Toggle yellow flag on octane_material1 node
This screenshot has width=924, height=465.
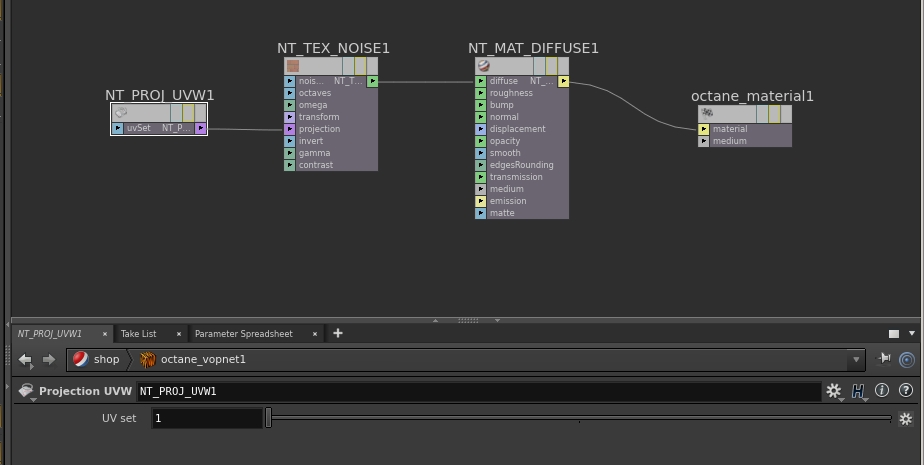(774, 113)
